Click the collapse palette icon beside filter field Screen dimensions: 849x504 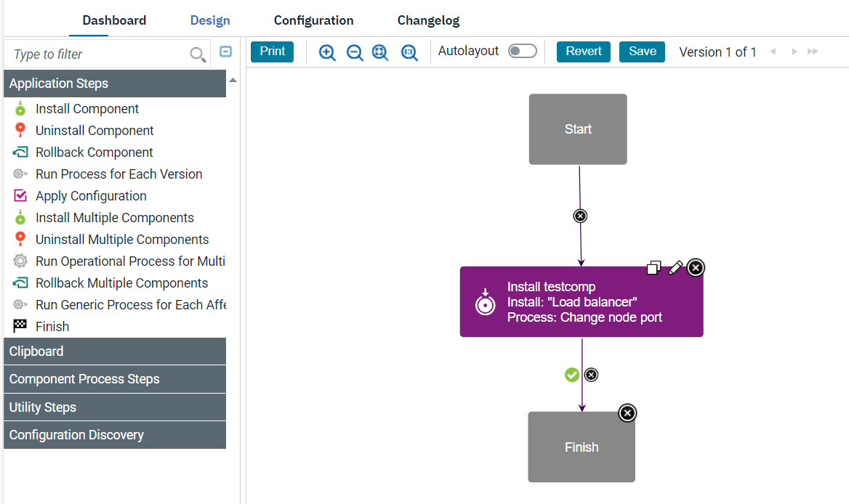tap(225, 51)
